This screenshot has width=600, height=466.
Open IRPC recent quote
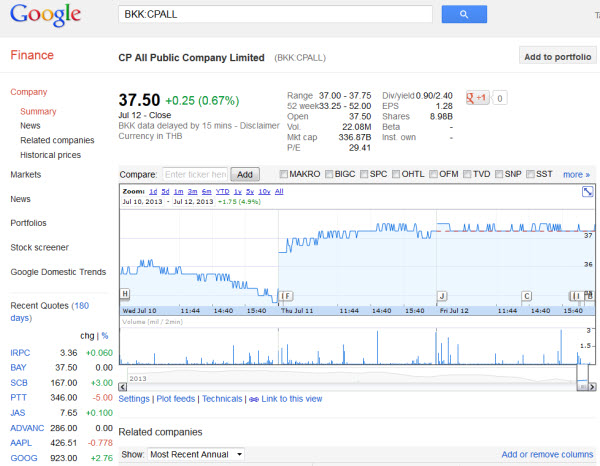coord(20,353)
